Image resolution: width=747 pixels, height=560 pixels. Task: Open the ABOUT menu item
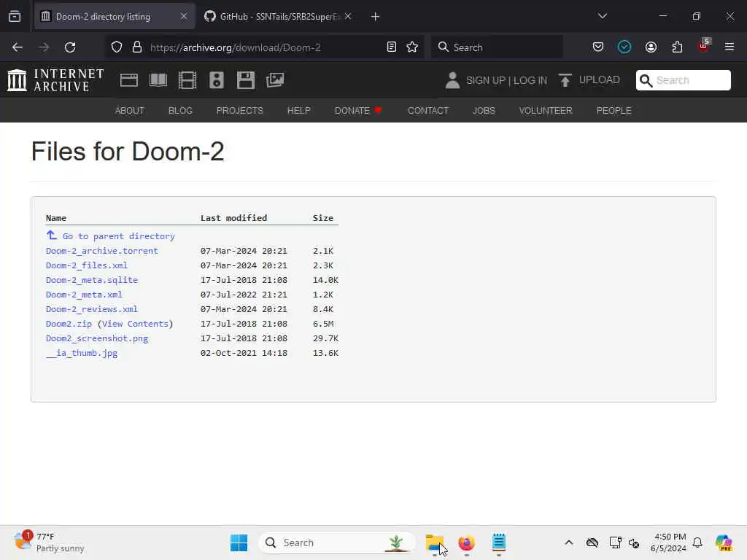130,111
